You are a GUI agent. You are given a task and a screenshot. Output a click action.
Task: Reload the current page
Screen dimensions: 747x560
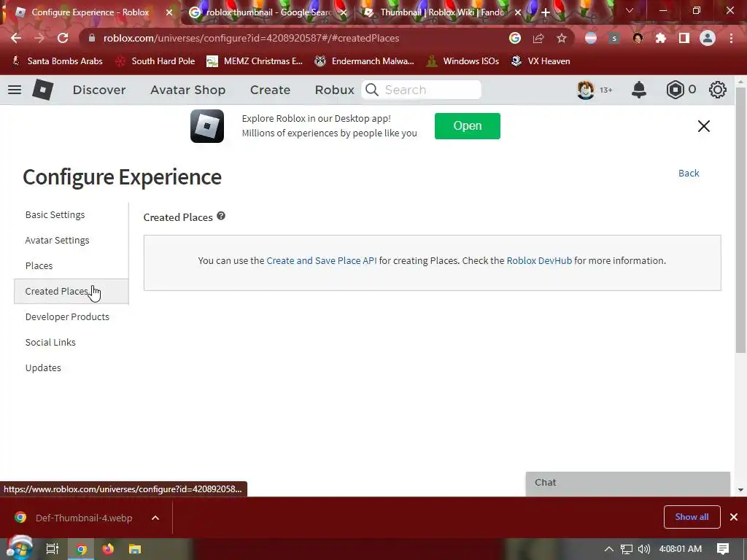coord(63,38)
